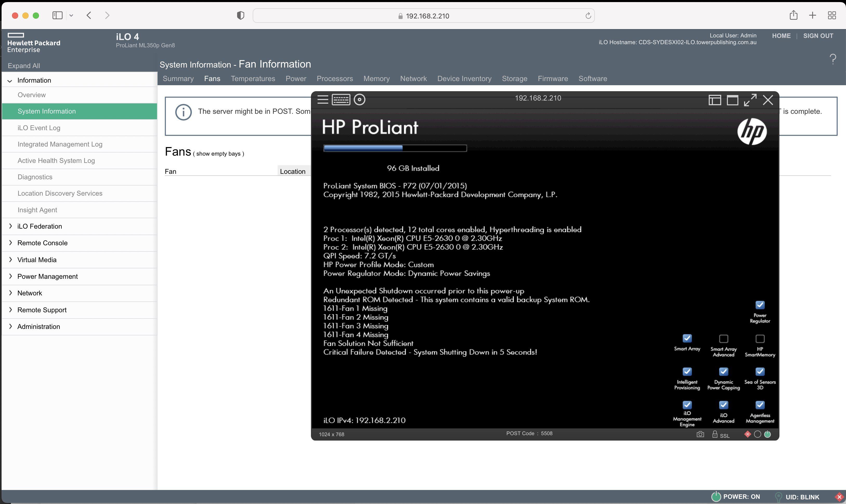Switch to the Processors tab
This screenshot has height=504, width=846.
[x=335, y=78]
